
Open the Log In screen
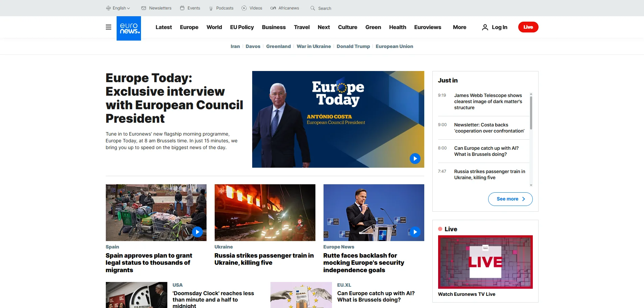[495, 27]
